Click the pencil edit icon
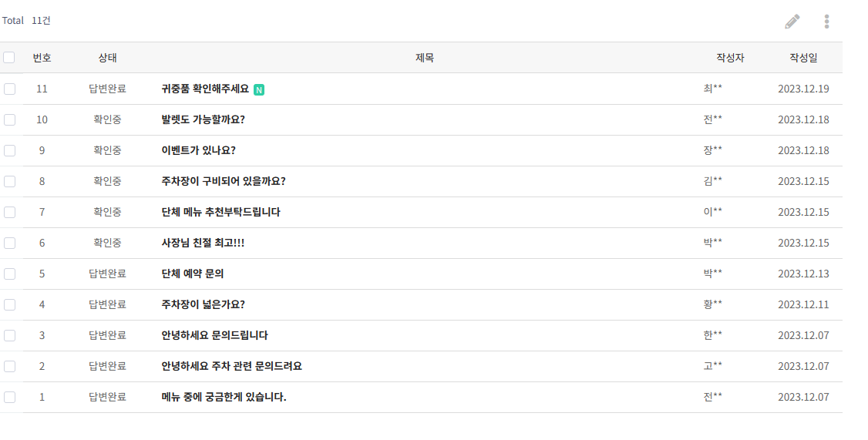The width and height of the screenshot is (868, 440). 792,22
